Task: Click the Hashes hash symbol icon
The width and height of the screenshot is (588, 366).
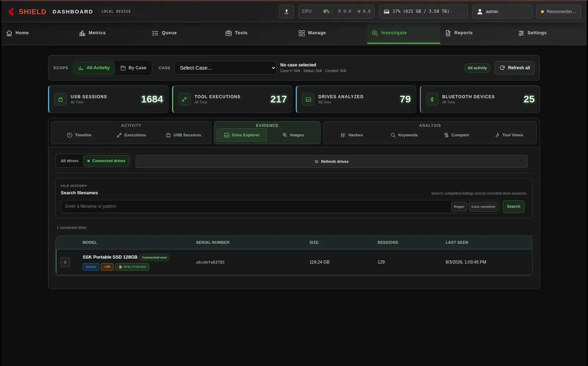Action: [343, 135]
